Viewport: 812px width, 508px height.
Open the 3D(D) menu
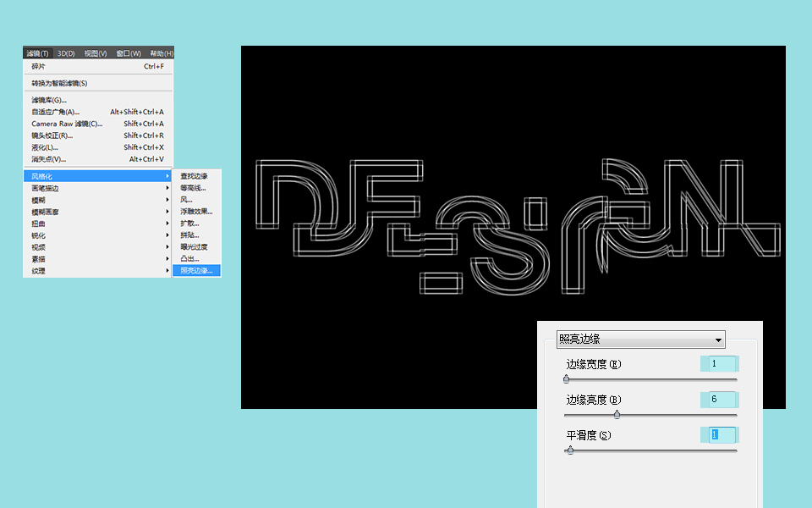tap(66, 53)
